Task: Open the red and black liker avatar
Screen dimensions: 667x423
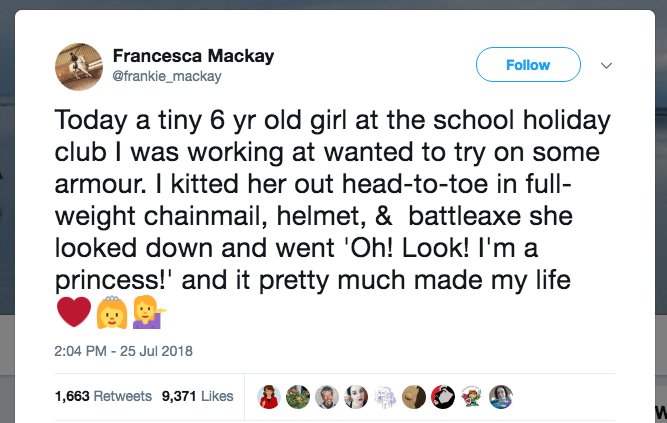Action: tap(443, 396)
